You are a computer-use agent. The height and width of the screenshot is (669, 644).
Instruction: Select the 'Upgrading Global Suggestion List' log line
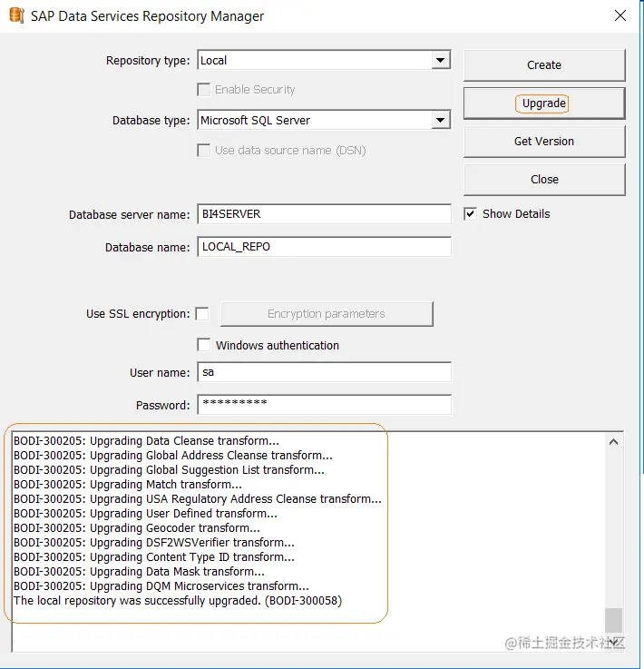click(x=169, y=469)
